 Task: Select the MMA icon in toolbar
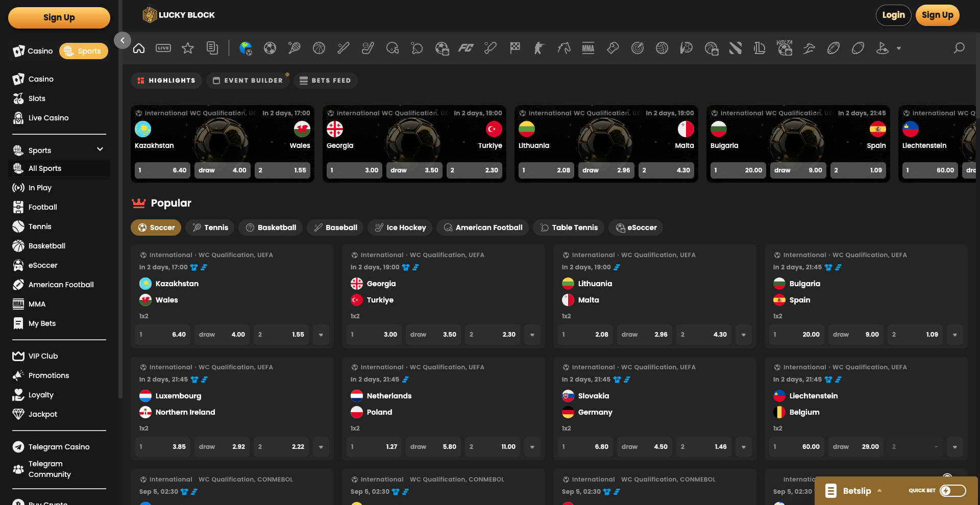[589, 48]
